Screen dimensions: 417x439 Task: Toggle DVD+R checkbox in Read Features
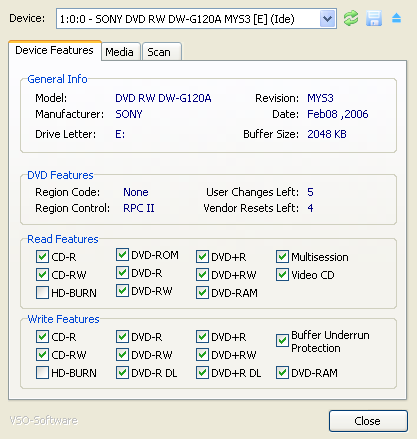(202, 257)
